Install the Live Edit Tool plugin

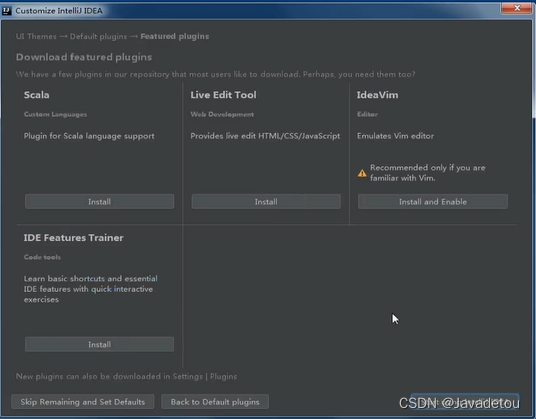click(266, 202)
